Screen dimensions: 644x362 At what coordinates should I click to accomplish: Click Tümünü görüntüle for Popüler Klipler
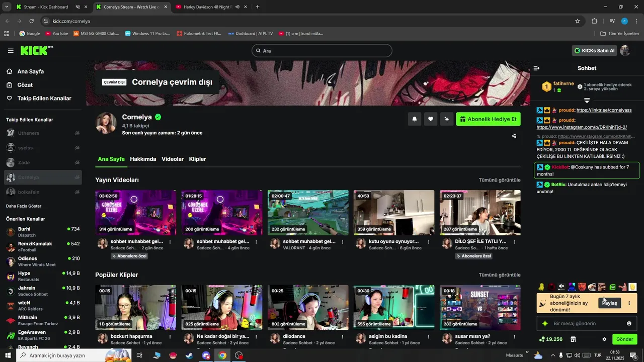(x=500, y=275)
